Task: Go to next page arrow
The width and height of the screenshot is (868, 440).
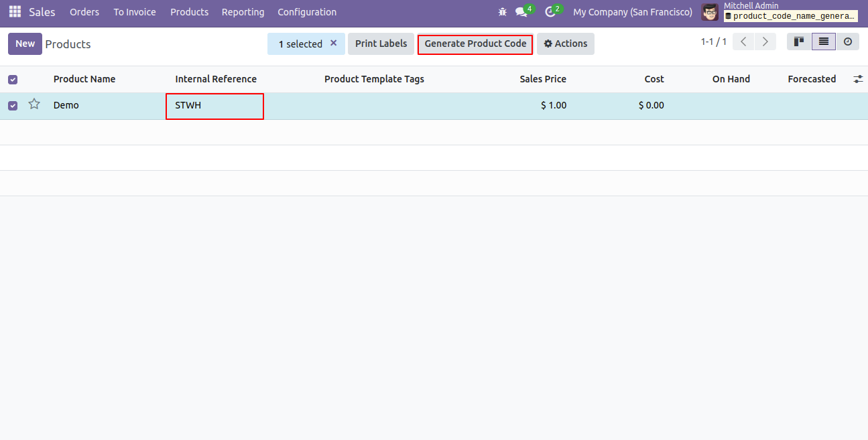Action: tap(765, 42)
